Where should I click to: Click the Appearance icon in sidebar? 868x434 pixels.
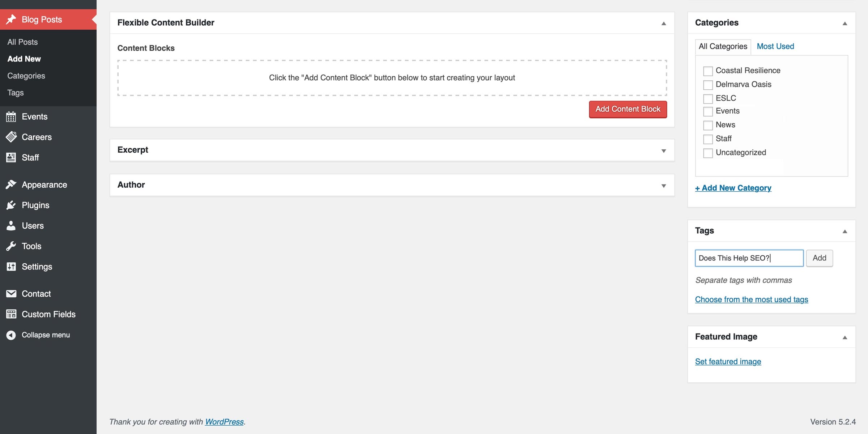coord(10,184)
